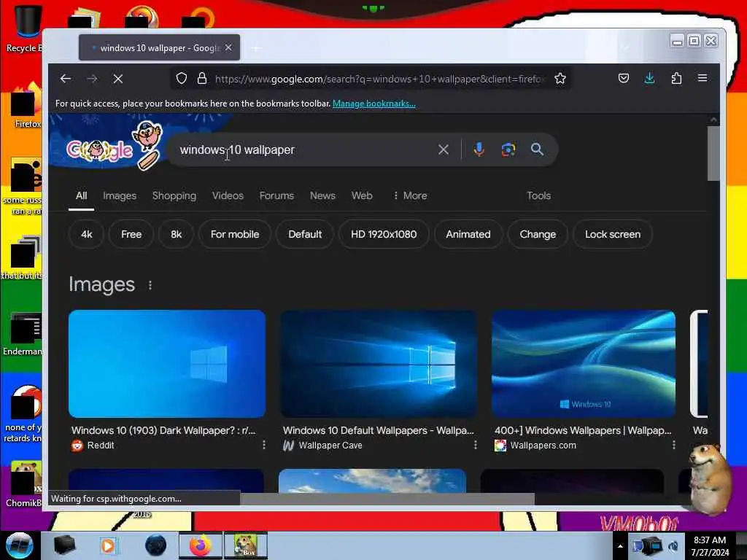Apply the HD 1920x1080 filter chip

coord(384,234)
